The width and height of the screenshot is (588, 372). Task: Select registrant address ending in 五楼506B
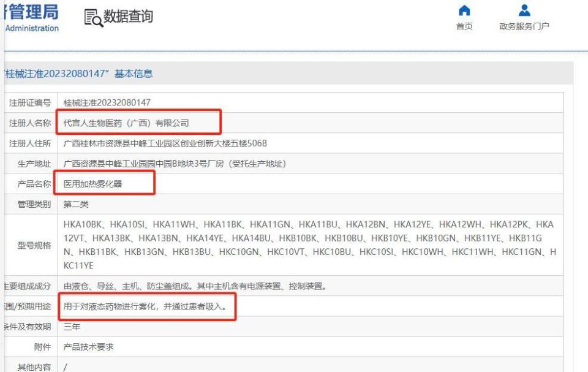click(165, 143)
